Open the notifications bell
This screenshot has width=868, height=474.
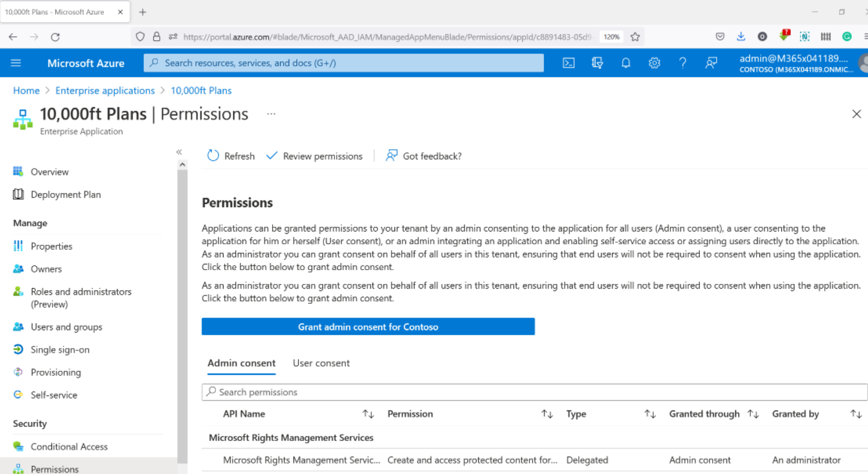[x=625, y=63]
